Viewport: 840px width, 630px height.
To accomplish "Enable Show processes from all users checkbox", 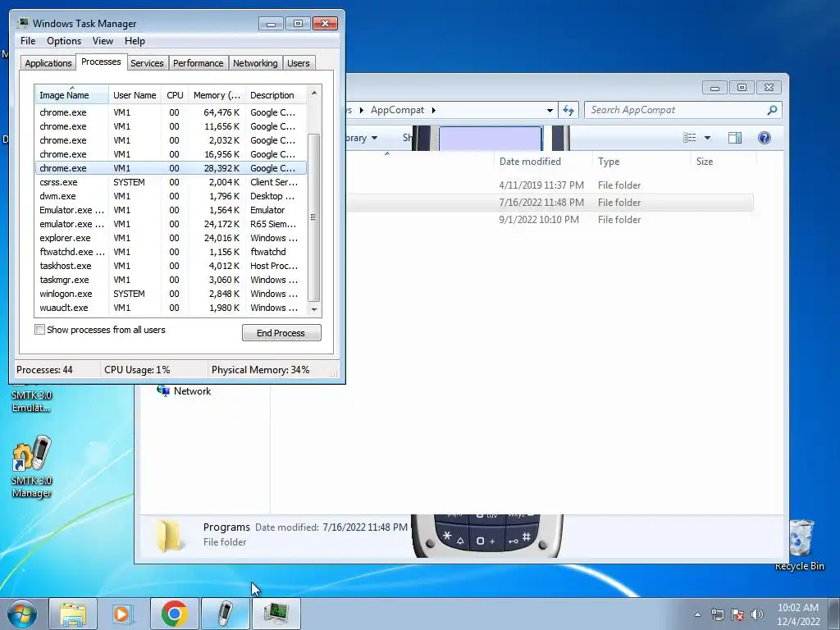I will (39, 330).
